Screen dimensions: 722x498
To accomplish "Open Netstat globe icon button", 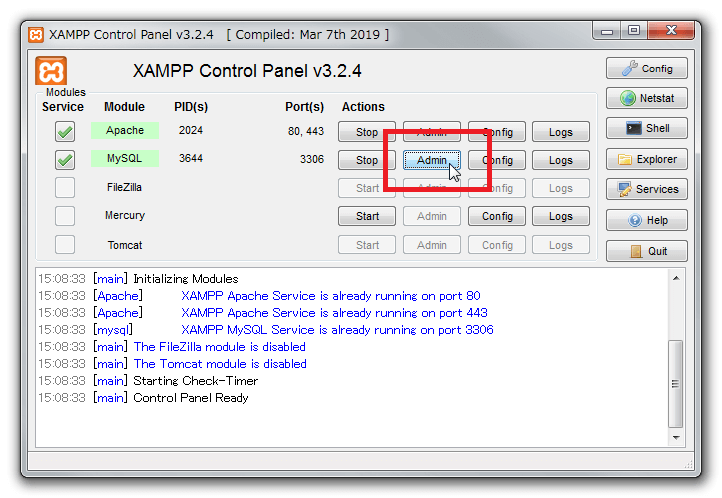I will coord(646,99).
